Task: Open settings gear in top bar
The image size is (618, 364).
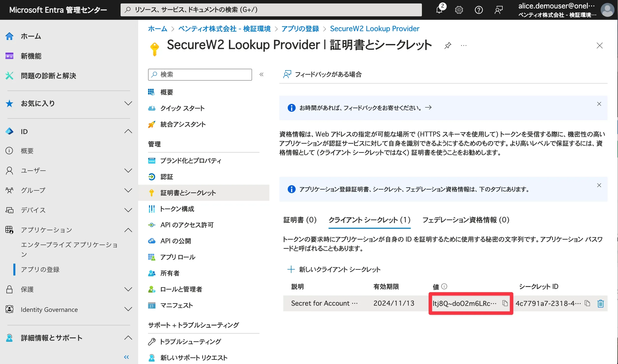Action: point(459,10)
